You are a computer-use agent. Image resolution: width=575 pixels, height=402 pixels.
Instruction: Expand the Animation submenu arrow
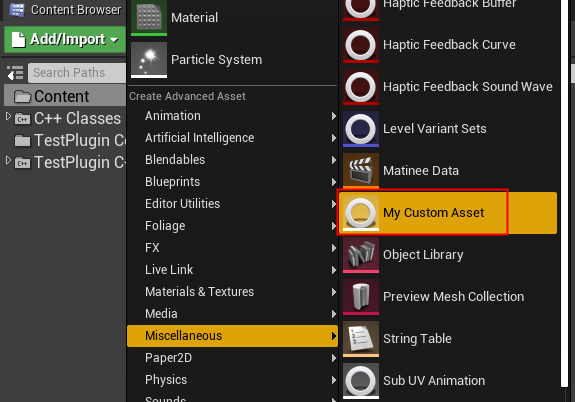click(x=333, y=116)
